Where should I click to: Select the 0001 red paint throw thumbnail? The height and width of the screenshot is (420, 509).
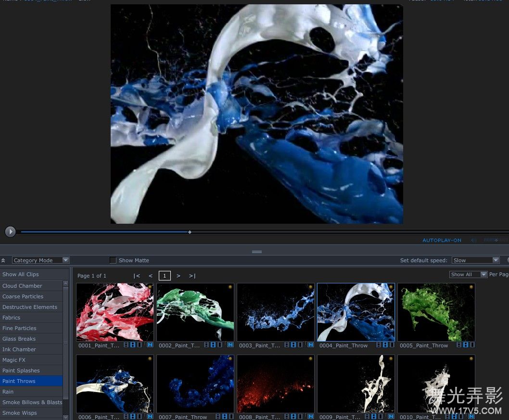115,312
